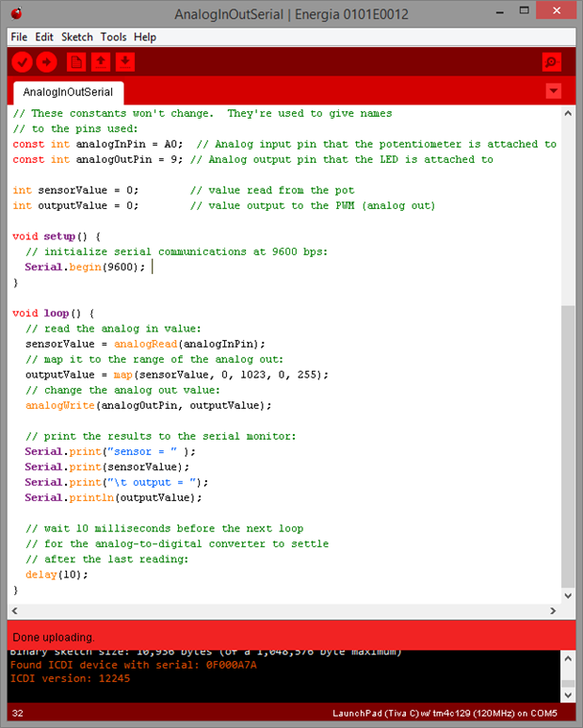Viewport: 583px width, 728px height.
Task: Click the 'delay(10);' line
Action: tap(57, 574)
